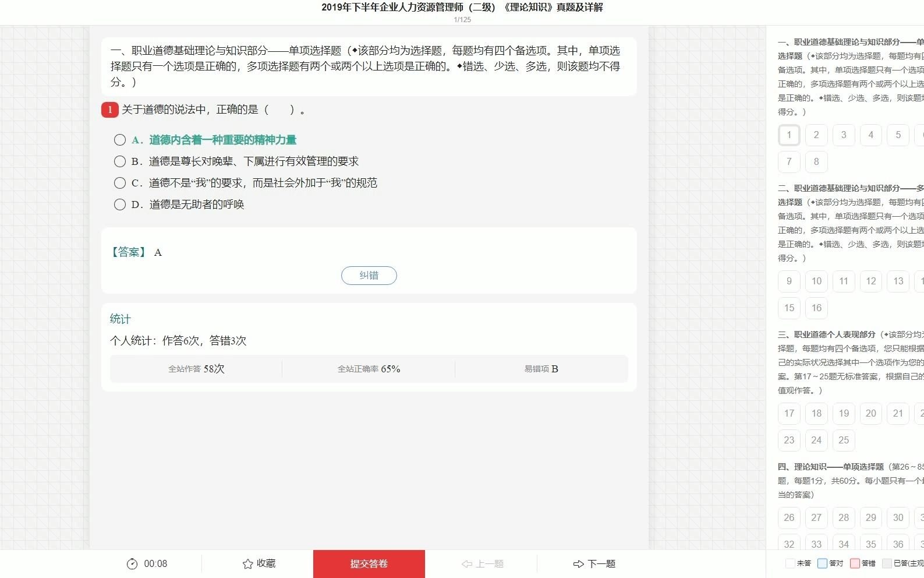Jump to question 23 in navigator
Screen dimensions: 924x578
point(789,440)
